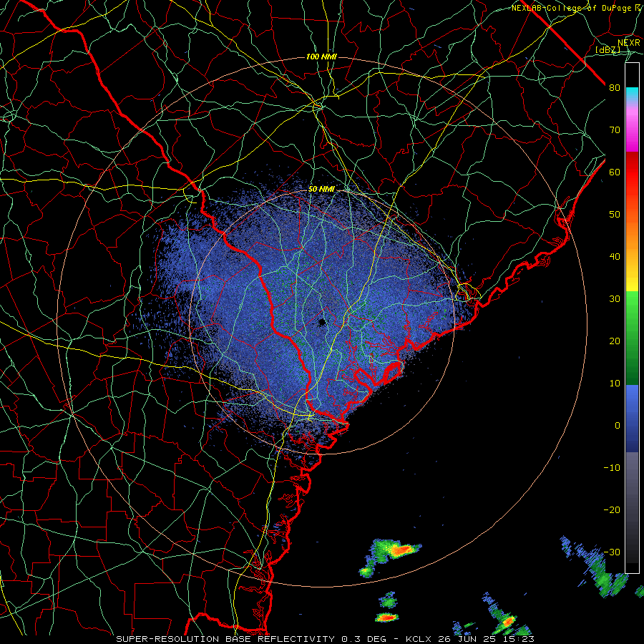Screen dimensions: 644x644
Task: Click the 30 value on the dBZ scale
Action: click(615, 298)
